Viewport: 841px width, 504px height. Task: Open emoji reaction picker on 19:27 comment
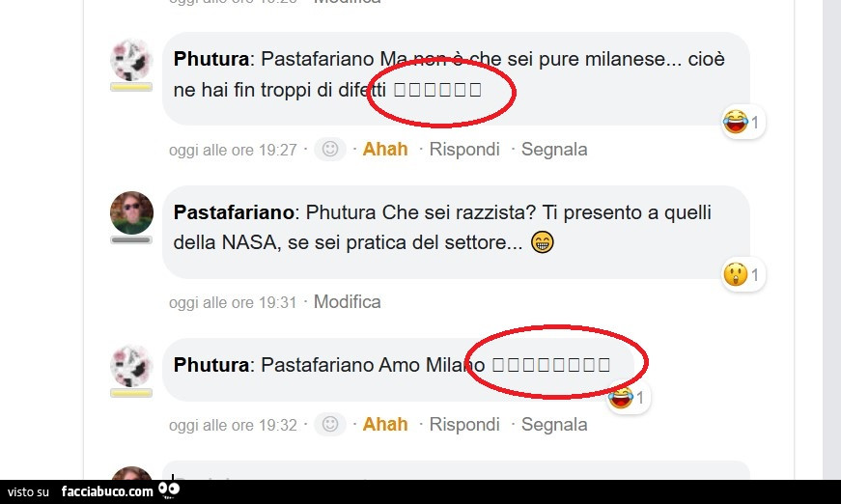330,149
